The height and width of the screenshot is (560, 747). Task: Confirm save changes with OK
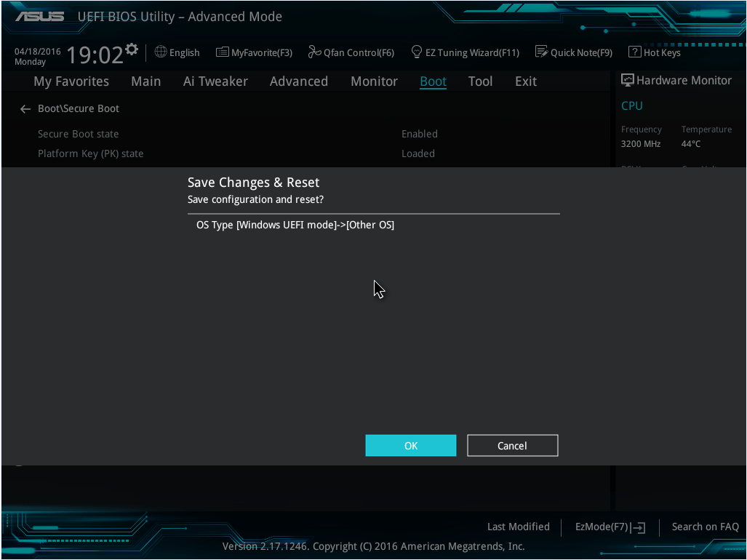[410, 445]
